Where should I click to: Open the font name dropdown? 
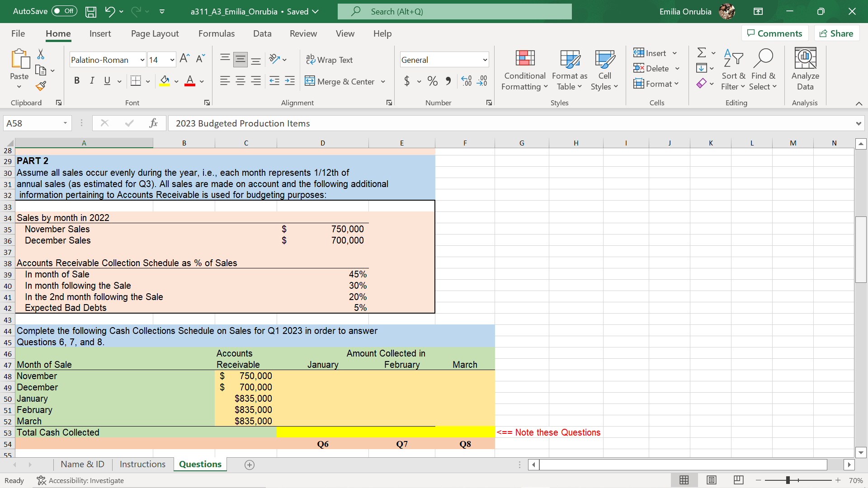[x=142, y=60]
